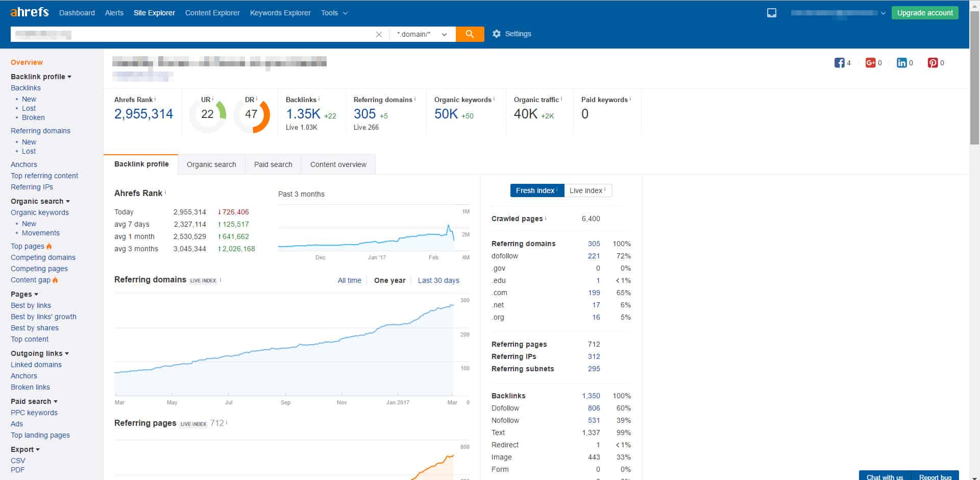Click the Facebook share count icon
This screenshot has width=980, height=480.
(x=839, y=63)
